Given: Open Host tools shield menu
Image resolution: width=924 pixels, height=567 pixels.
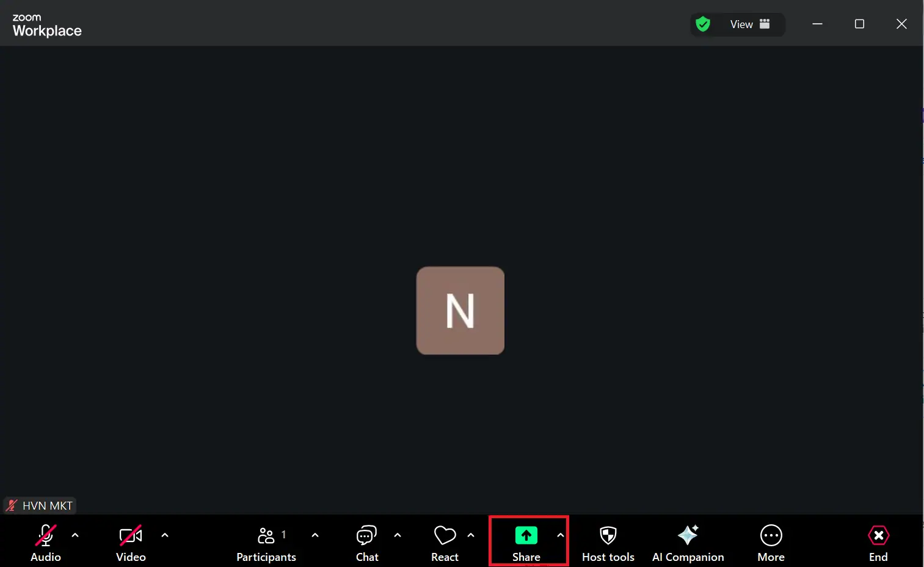Looking at the screenshot, I should [608, 542].
